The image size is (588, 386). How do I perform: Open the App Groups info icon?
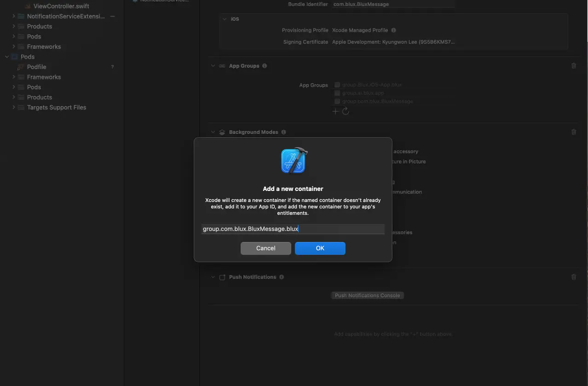pyautogui.click(x=265, y=66)
